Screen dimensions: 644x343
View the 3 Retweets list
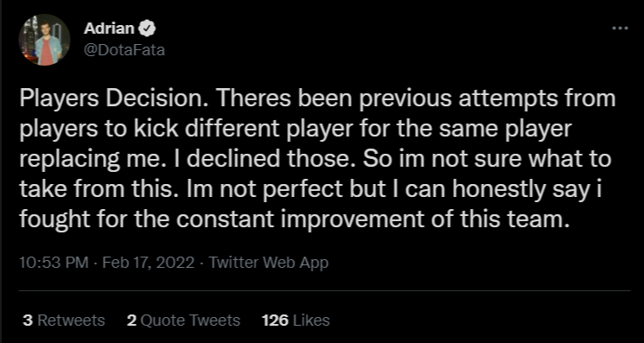point(64,321)
